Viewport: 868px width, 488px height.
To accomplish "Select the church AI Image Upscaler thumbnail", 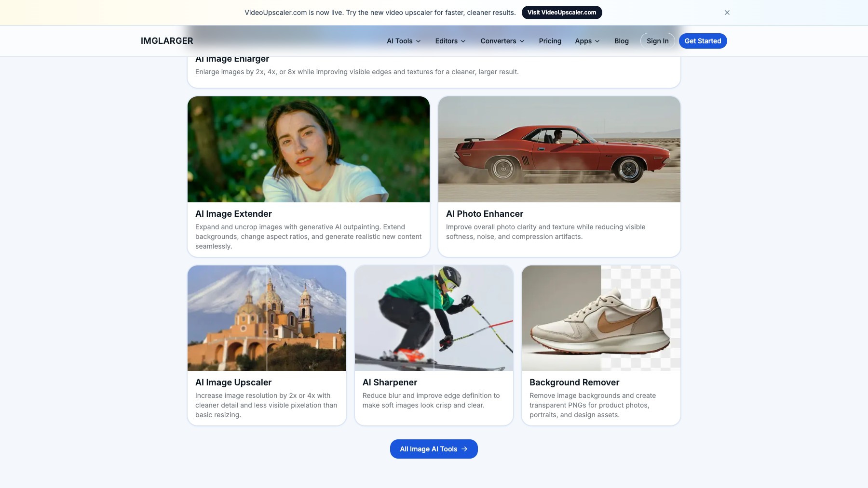I will (267, 318).
